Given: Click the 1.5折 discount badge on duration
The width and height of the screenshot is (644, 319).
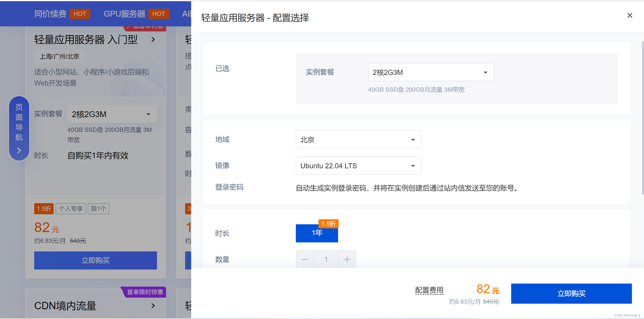Looking at the screenshot, I should click(328, 224).
